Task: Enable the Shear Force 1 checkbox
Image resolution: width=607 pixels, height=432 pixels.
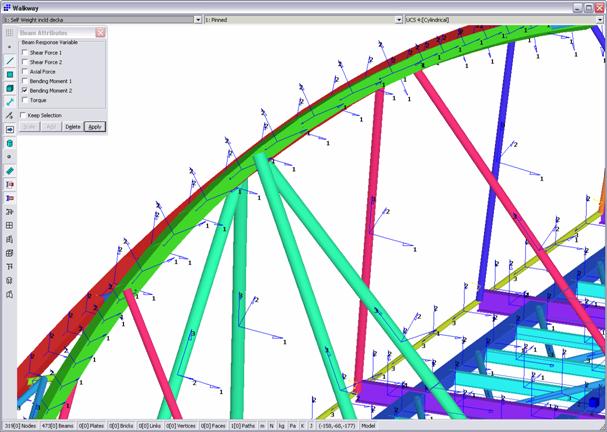Action: (25, 52)
